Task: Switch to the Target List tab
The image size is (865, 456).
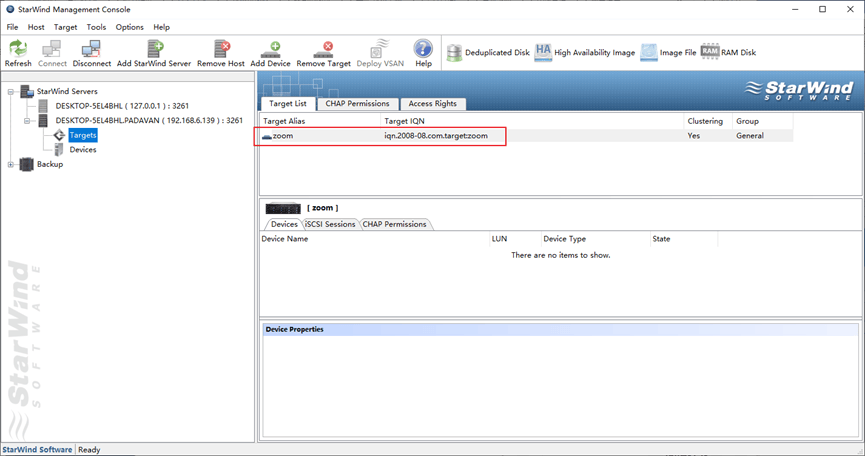Action: [287, 104]
